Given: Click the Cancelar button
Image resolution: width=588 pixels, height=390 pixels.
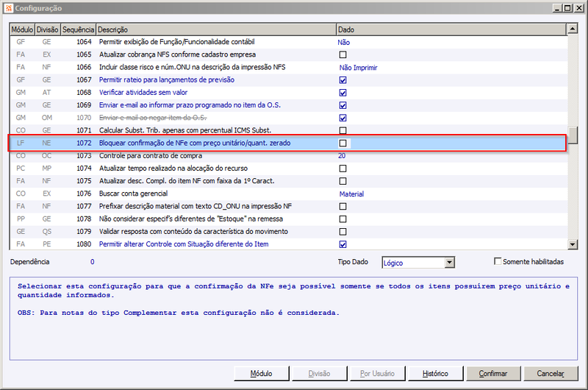Looking at the screenshot, I should [551, 374].
